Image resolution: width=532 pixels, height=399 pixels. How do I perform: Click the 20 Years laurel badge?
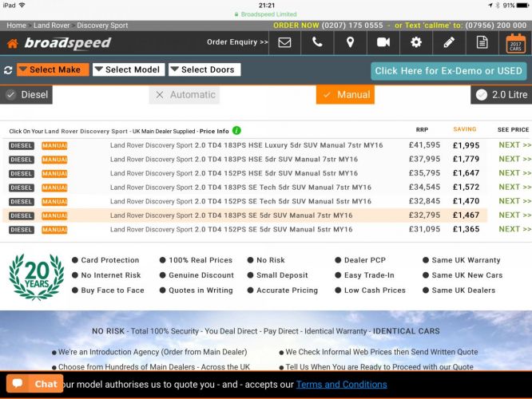point(36,276)
